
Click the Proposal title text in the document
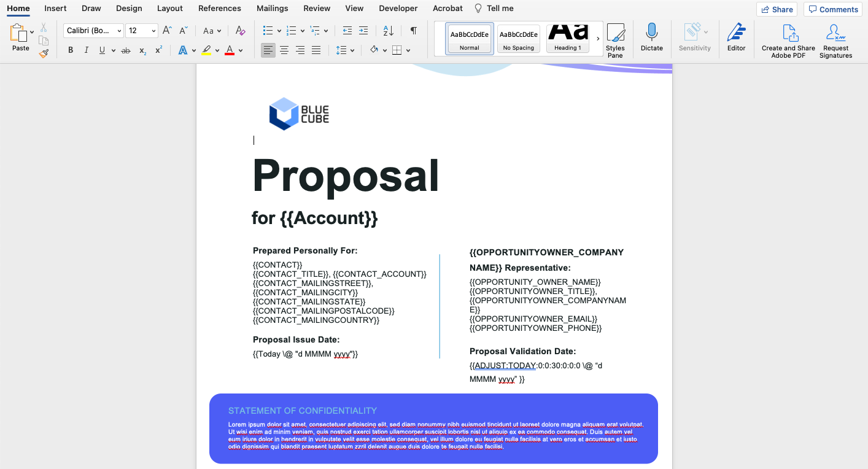tap(346, 176)
